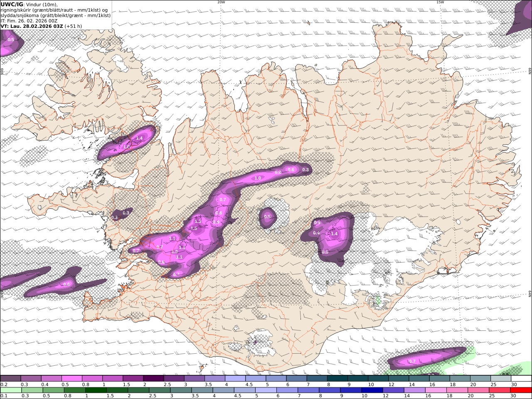Click the dark navy 10–12 rain scale swatch
The width and height of the screenshot is (532, 399).
pos(372,390)
